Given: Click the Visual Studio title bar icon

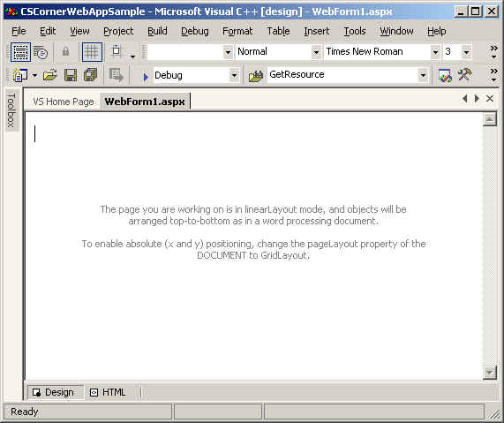Looking at the screenshot, I should pyautogui.click(x=11, y=11).
